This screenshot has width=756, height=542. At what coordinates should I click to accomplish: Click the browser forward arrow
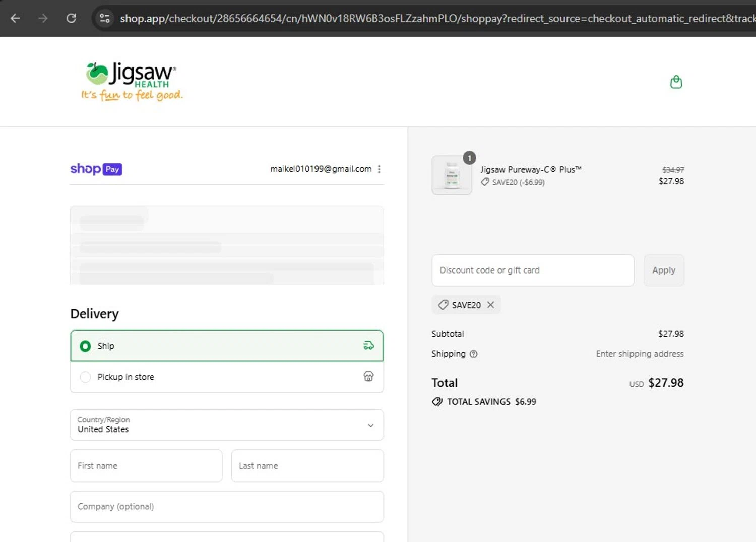(x=43, y=18)
